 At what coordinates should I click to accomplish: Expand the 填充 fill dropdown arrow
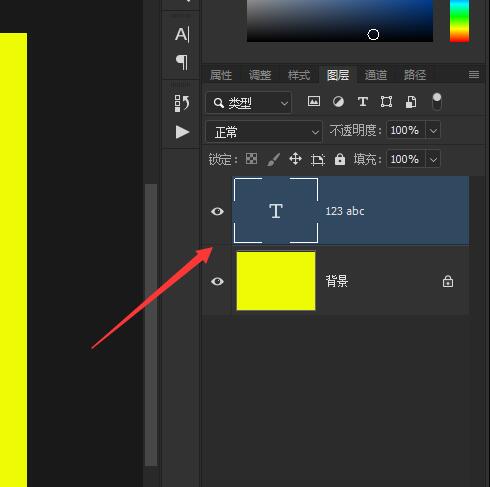[x=433, y=159]
